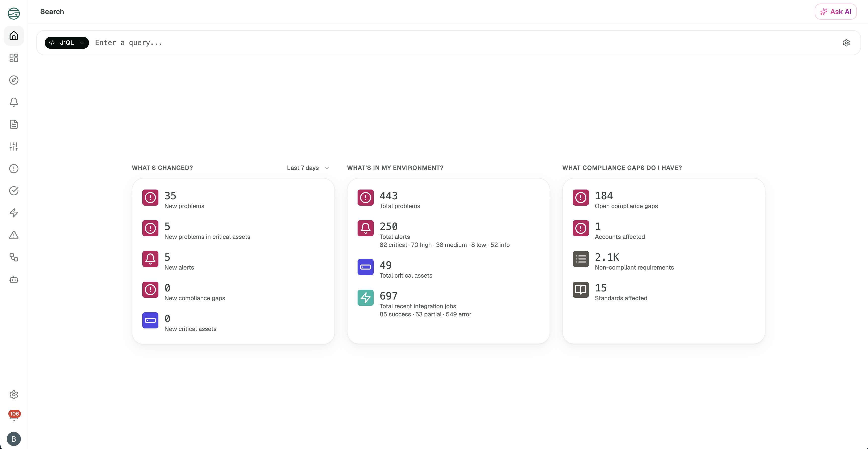868x449 pixels.
Task: Focus the Enter a query input field
Action: click(x=465, y=43)
